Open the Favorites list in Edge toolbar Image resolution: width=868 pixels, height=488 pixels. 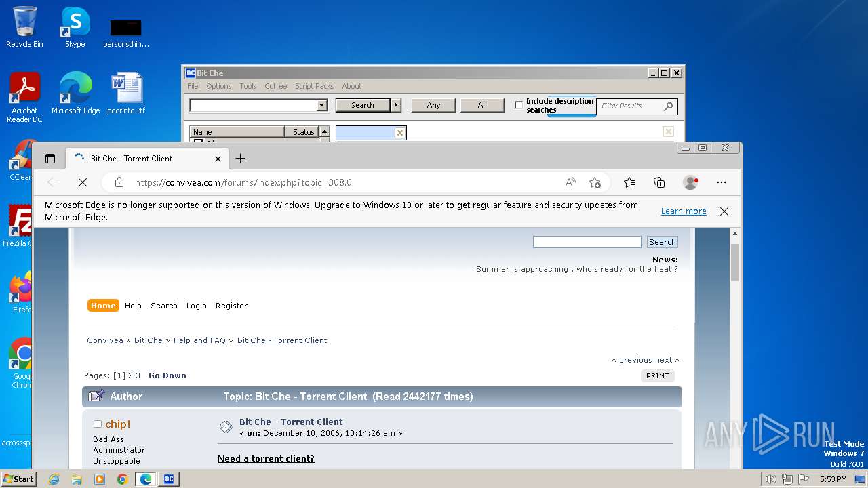(x=629, y=182)
